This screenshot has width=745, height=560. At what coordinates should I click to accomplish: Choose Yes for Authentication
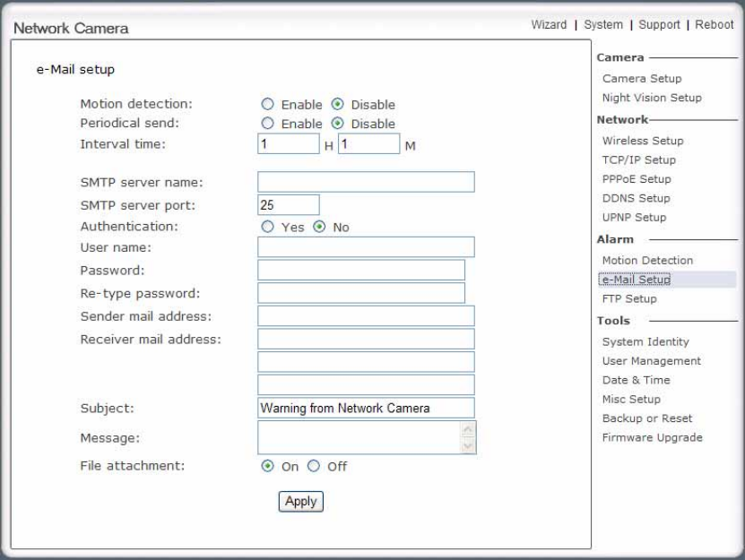click(x=267, y=227)
